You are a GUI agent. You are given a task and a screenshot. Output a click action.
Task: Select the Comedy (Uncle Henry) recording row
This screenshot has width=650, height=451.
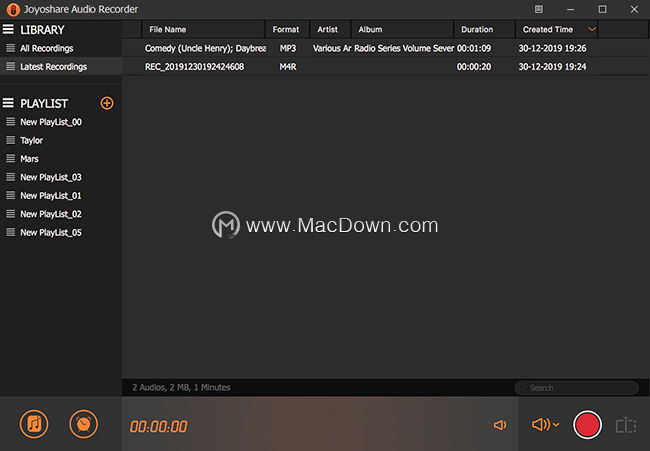click(386, 48)
